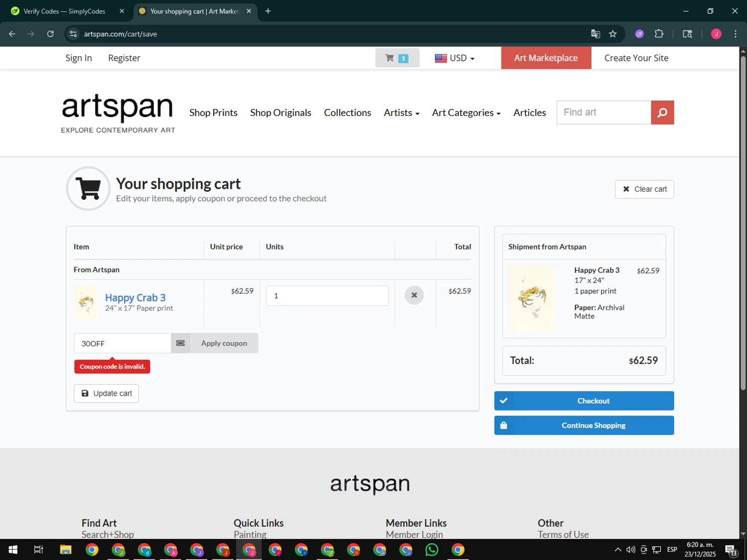Image resolution: width=747 pixels, height=560 pixels.
Task: Click the coupon ticket icon
Action: 181,343
